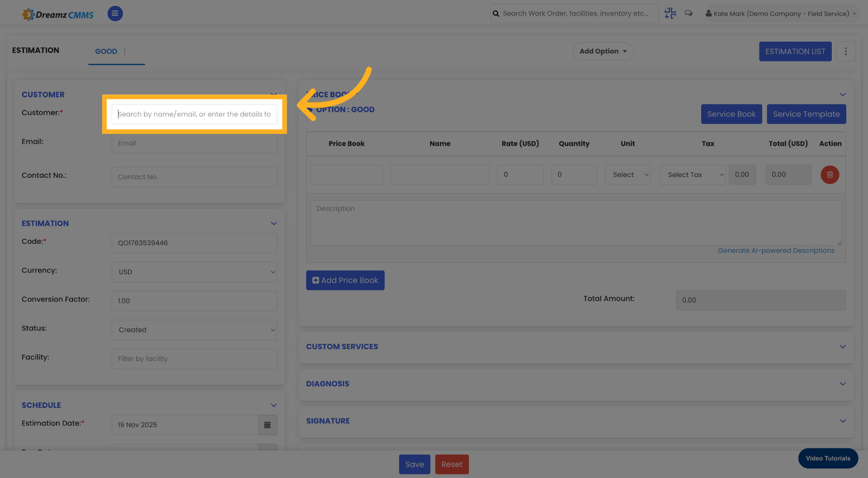Open the hamburger navigation menu
The image size is (868, 478).
(x=115, y=14)
